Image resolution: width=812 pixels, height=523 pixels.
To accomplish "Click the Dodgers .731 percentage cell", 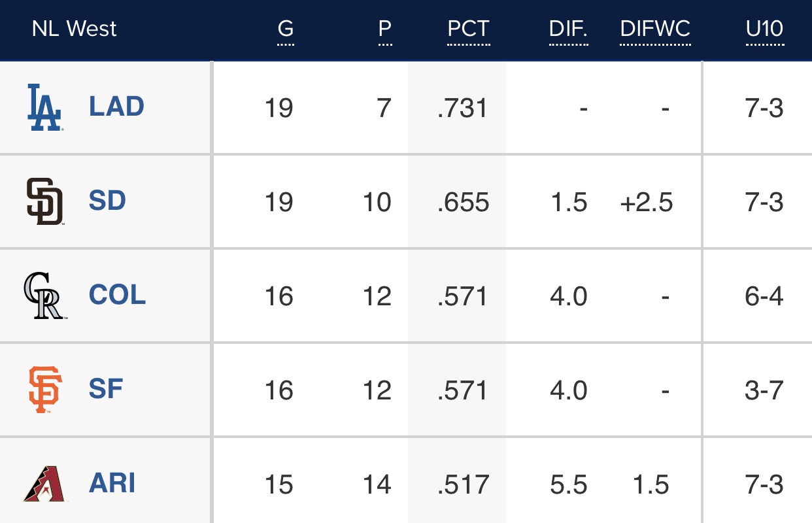I will coord(463,108).
